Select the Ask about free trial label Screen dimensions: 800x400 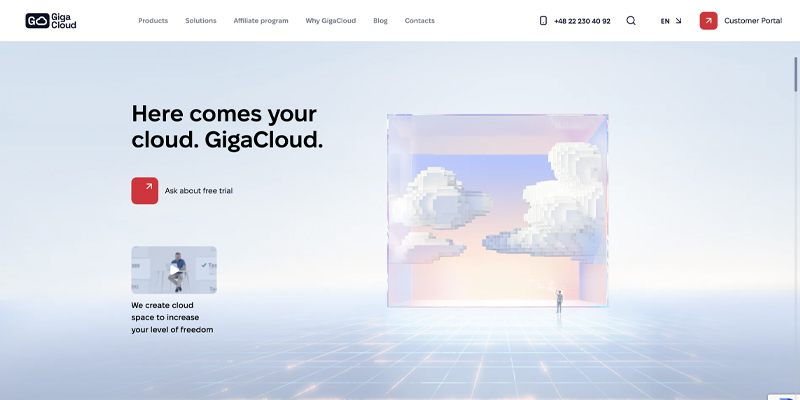pos(199,190)
